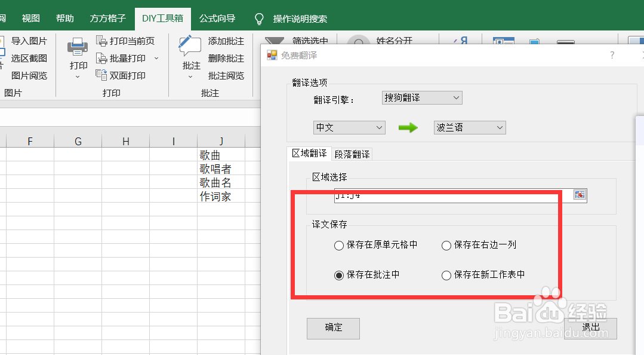Switch to the 段落翻译 tab
This screenshot has height=355, width=644.
click(x=352, y=154)
